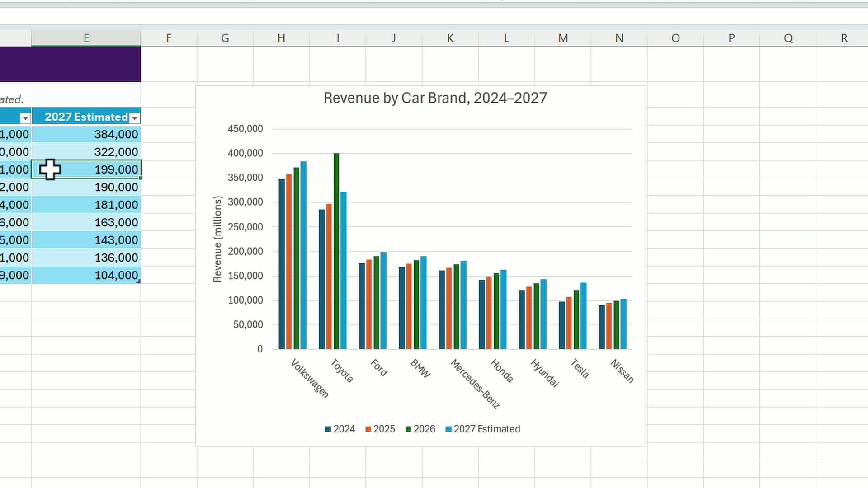Click cell with value 190,000

click(86, 187)
